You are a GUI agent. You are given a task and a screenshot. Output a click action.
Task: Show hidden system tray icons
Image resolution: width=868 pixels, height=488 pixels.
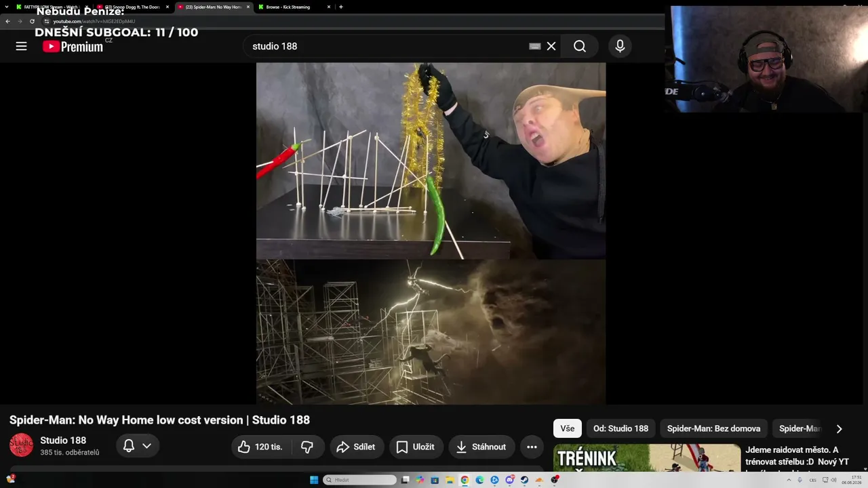[x=789, y=480]
